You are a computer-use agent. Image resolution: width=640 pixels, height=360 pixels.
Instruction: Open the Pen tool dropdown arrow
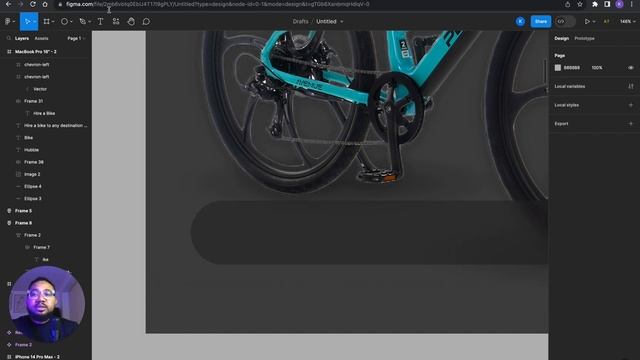click(x=90, y=22)
